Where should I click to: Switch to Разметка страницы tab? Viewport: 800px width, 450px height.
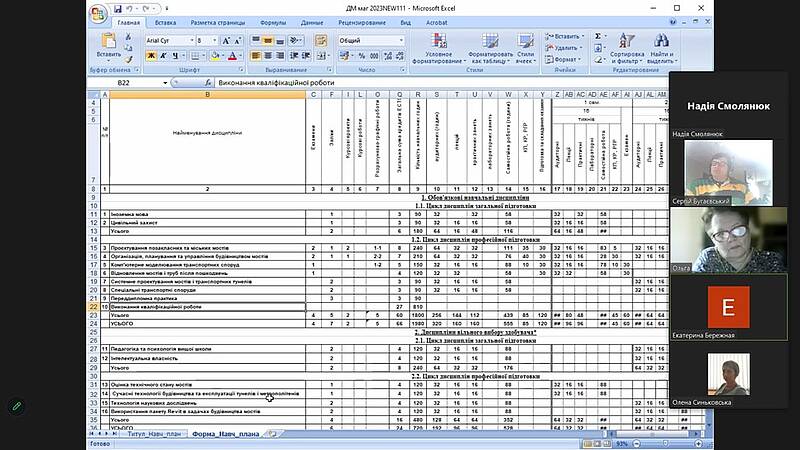218,22
